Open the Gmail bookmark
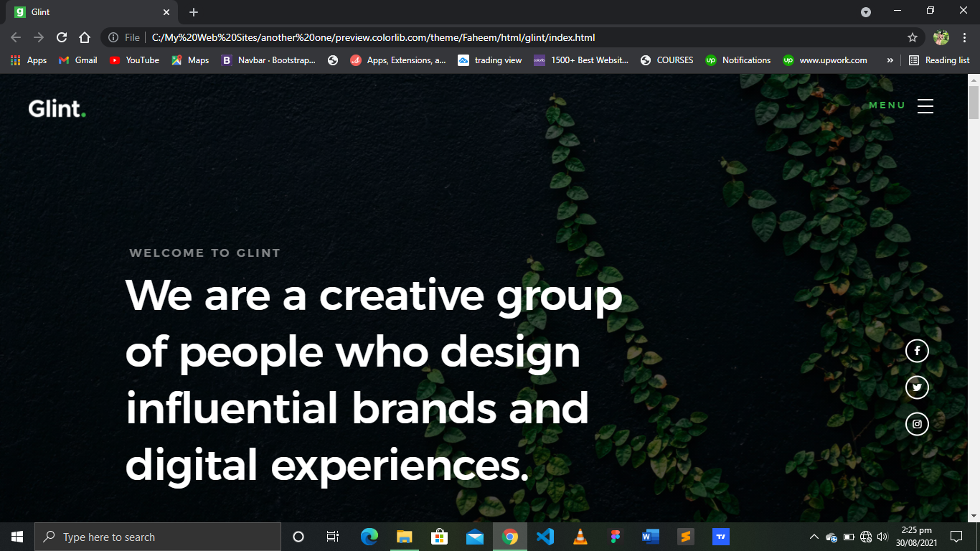This screenshot has width=980, height=551. click(77, 60)
